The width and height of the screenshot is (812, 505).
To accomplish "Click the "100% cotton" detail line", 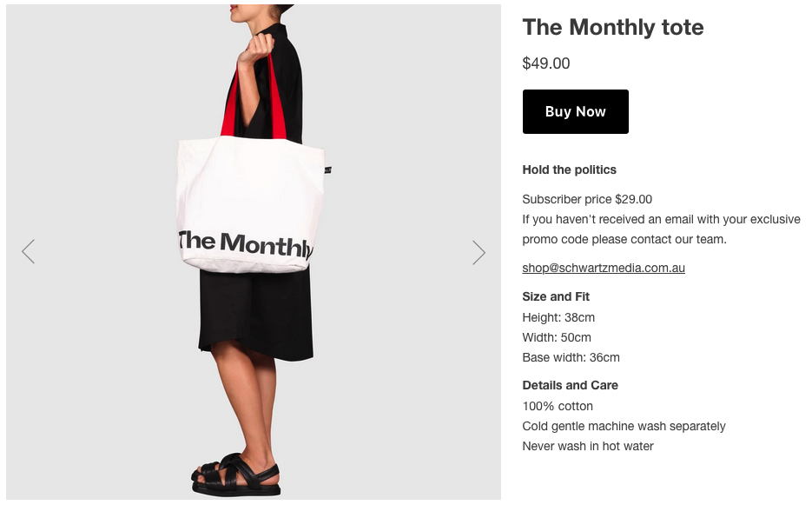I will click(558, 406).
